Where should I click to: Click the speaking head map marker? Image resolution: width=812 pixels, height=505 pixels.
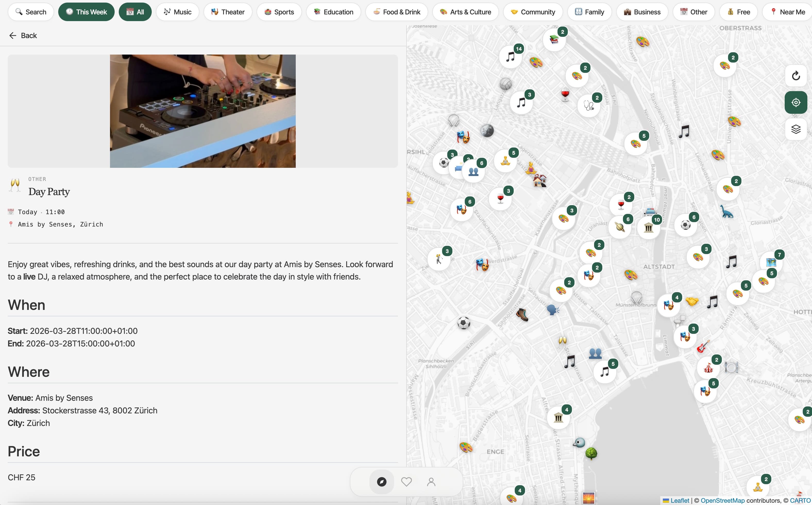tap(553, 310)
